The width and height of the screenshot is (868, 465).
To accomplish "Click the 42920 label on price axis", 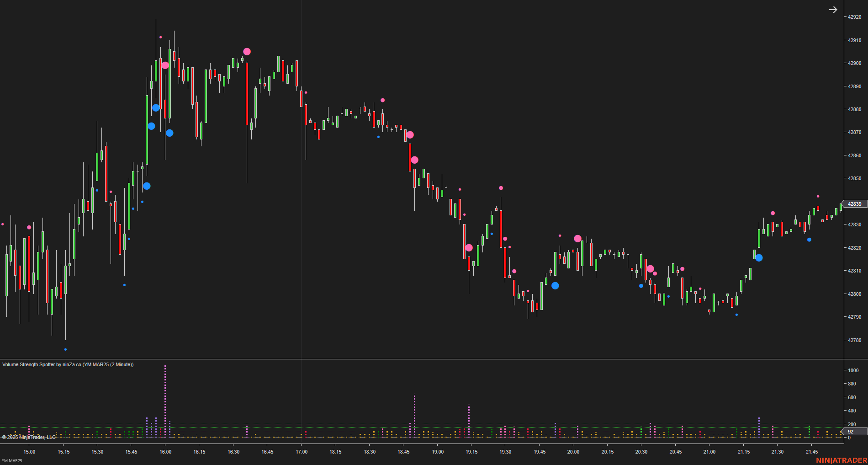I will pos(853,17).
